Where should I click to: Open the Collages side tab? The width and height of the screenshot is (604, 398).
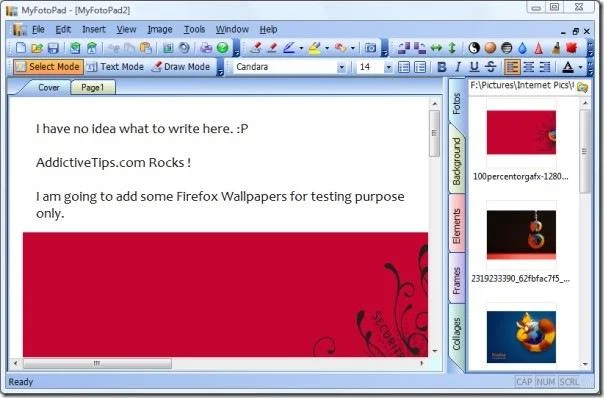coord(457,334)
